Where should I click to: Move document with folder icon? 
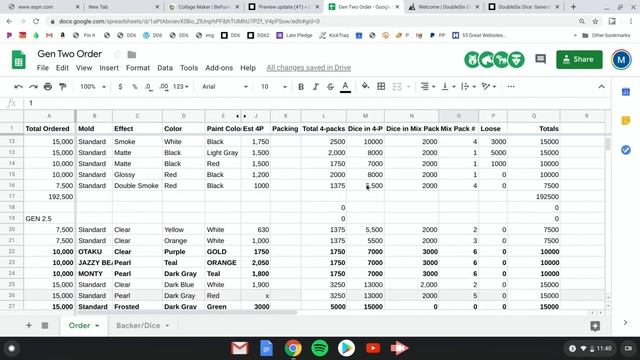(x=131, y=54)
